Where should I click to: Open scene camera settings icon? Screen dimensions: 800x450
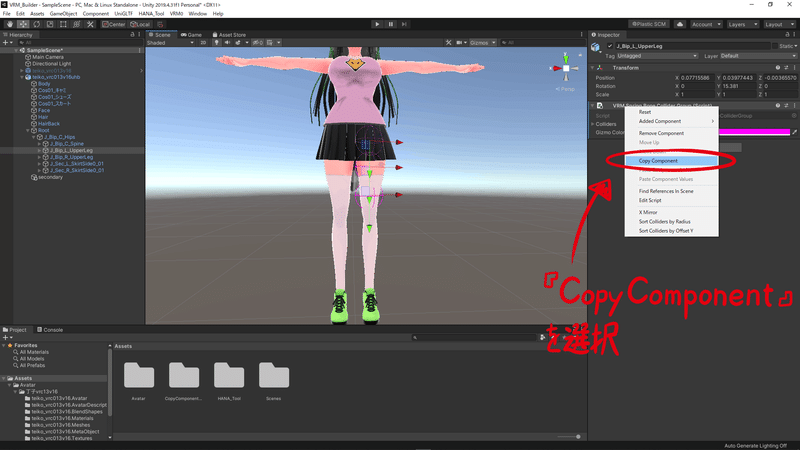click(x=460, y=43)
